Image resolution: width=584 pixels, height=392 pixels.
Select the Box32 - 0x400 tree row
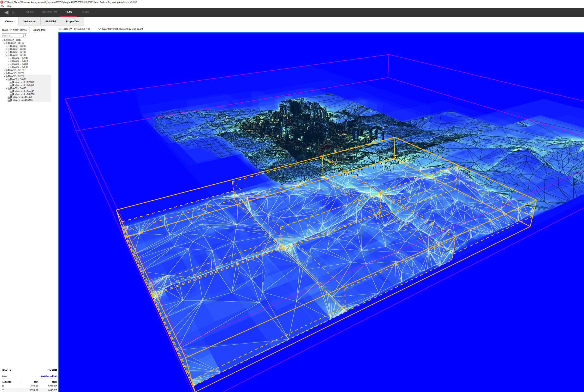19,52
